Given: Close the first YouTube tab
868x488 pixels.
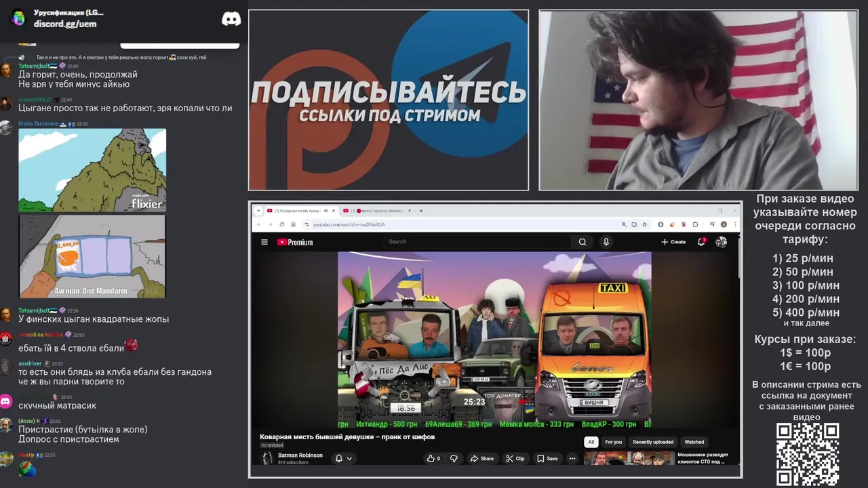Looking at the screenshot, I should [334, 211].
